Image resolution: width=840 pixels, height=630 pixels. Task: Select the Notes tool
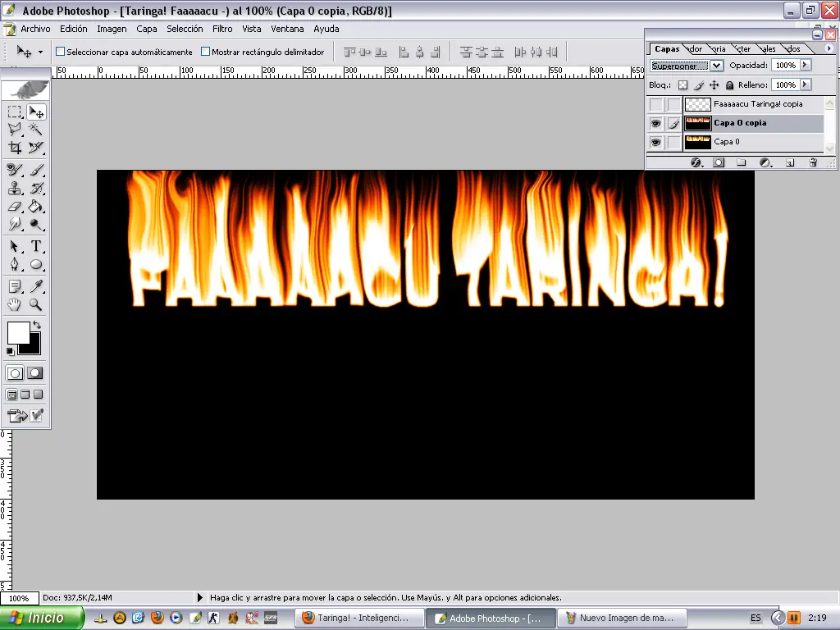(15, 286)
